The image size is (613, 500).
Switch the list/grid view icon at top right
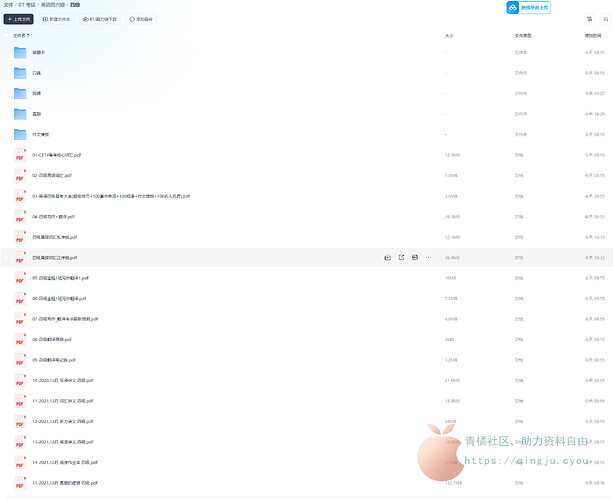coord(604,18)
